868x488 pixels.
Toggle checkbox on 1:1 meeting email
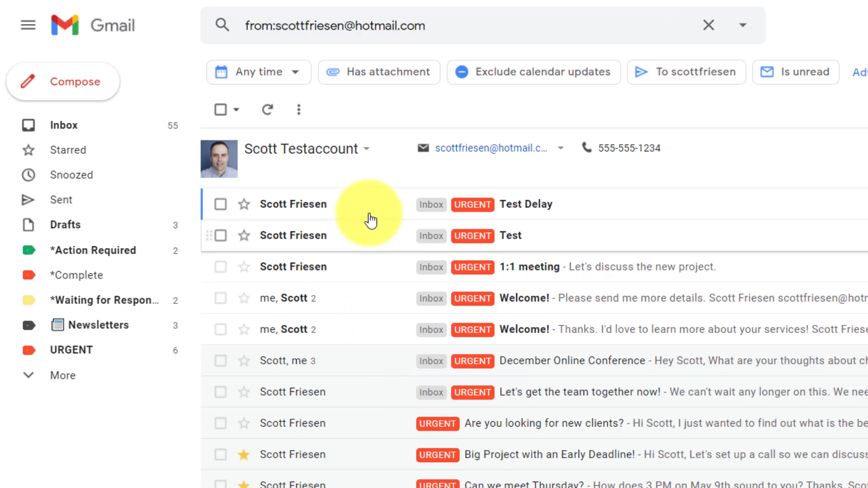[x=219, y=266]
